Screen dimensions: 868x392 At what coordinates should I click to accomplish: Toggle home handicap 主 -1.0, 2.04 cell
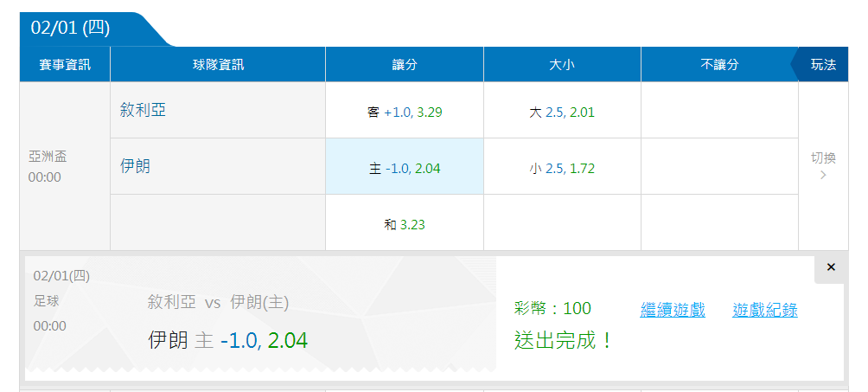click(405, 166)
